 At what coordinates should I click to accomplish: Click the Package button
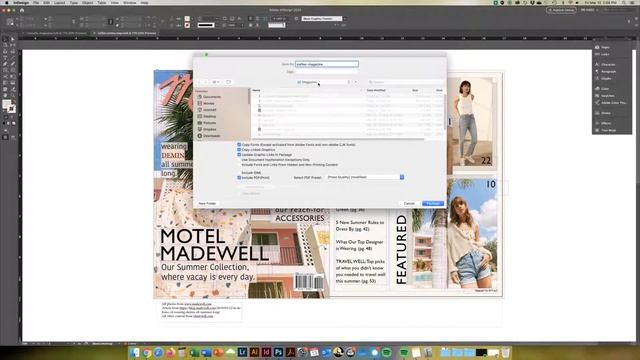433,203
